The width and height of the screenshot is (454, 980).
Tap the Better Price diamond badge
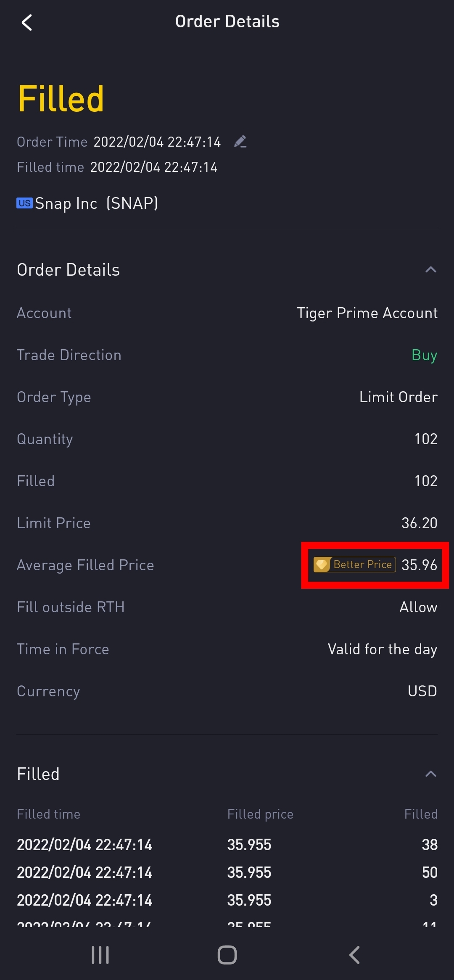(x=354, y=564)
